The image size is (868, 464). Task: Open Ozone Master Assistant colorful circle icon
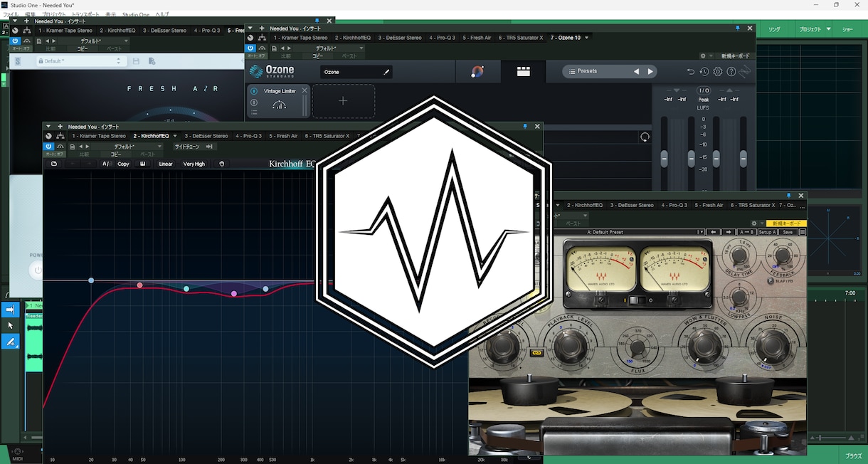(x=478, y=71)
